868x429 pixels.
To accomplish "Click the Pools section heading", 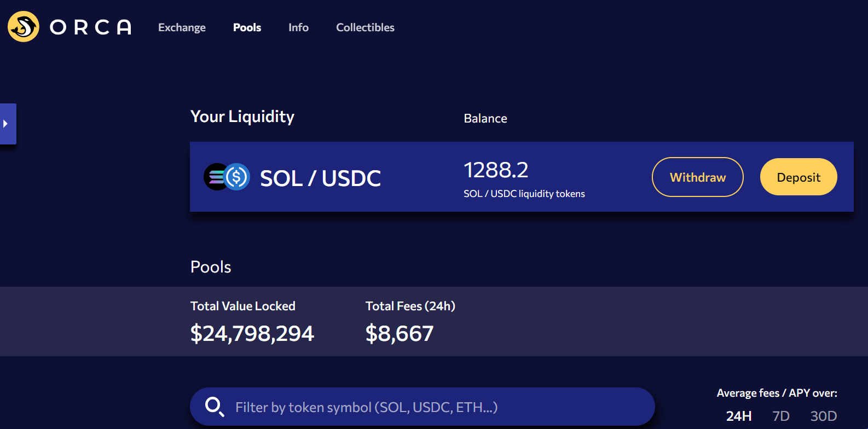I will click(x=211, y=267).
